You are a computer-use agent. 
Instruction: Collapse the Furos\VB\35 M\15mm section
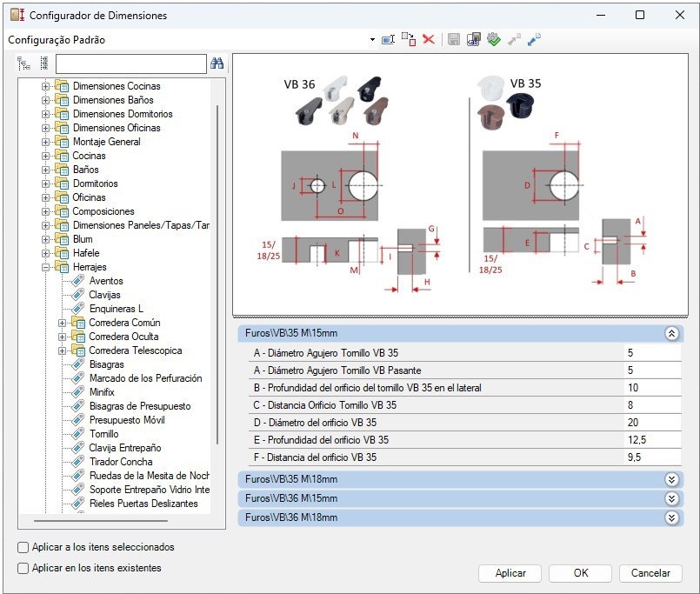(670, 333)
